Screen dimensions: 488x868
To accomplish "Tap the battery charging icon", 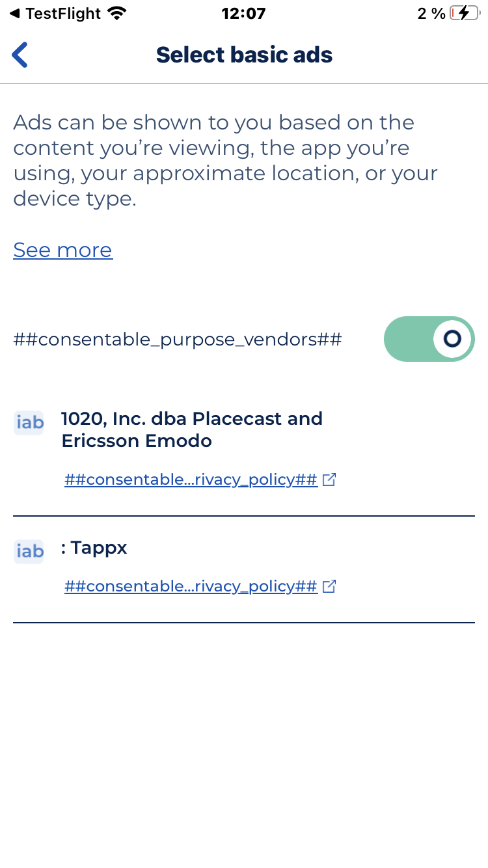I will pos(464,13).
